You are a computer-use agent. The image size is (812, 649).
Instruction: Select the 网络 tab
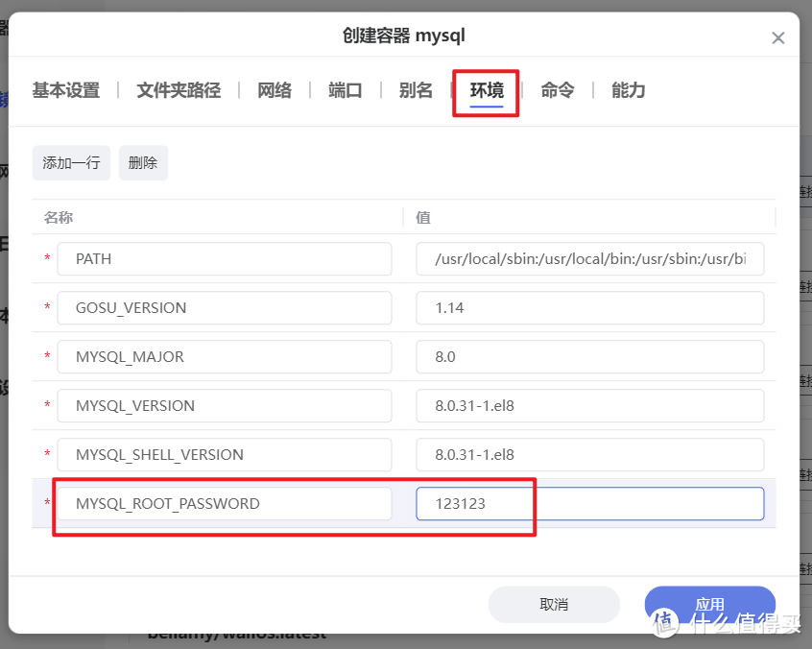(x=275, y=89)
